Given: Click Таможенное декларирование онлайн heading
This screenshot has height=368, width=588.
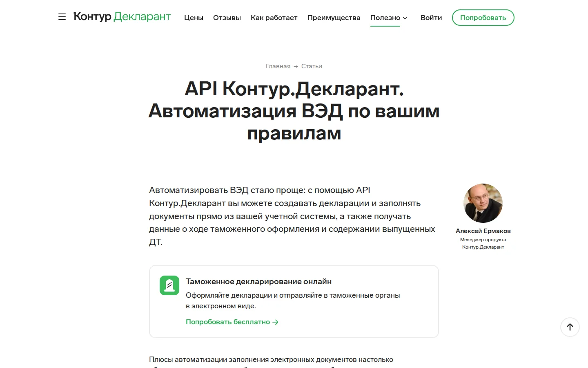Looking at the screenshot, I should tap(258, 281).
